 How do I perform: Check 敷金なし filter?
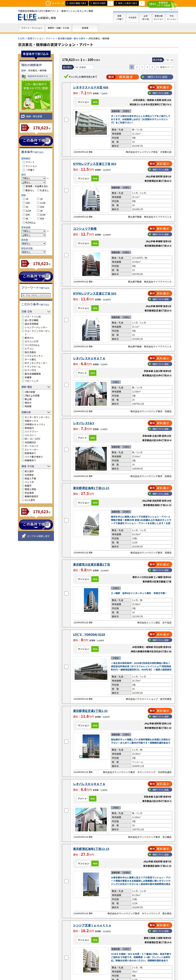(24, 190)
